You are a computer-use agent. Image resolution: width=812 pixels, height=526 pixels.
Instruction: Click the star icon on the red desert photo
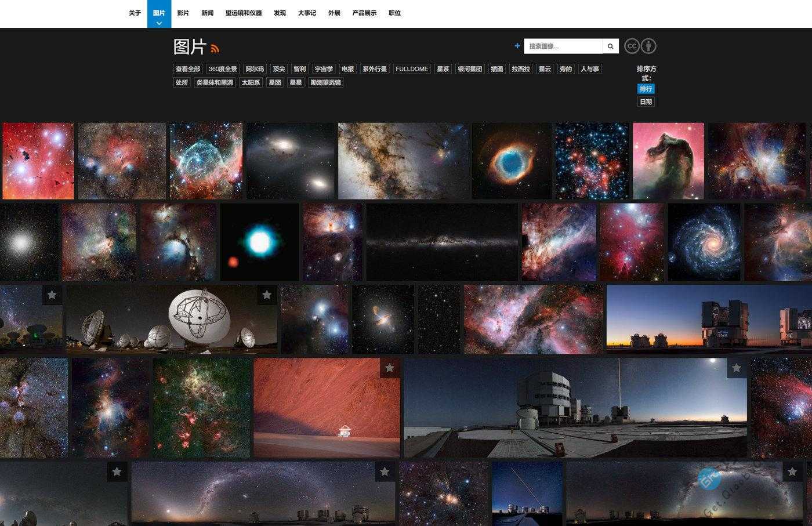click(389, 368)
